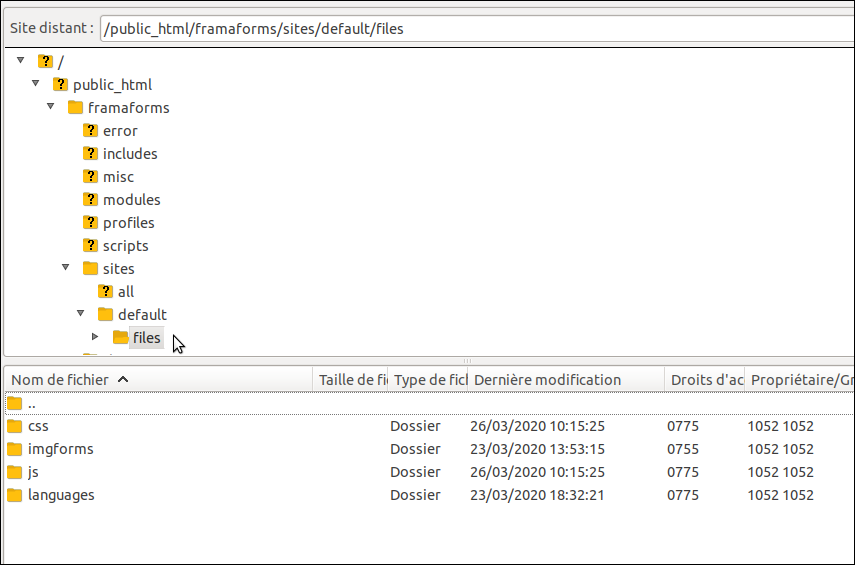Sort by 'Dernière modification' column header

tap(566, 380)
